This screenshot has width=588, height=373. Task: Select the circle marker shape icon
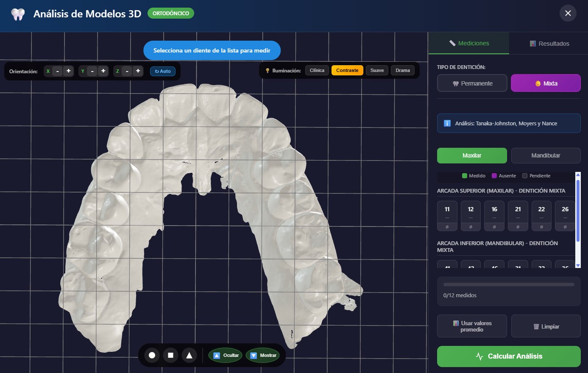click(152, 355)
